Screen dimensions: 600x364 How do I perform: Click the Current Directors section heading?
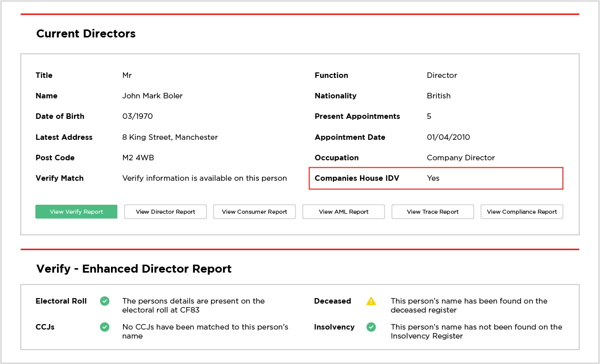pos(85,34)
